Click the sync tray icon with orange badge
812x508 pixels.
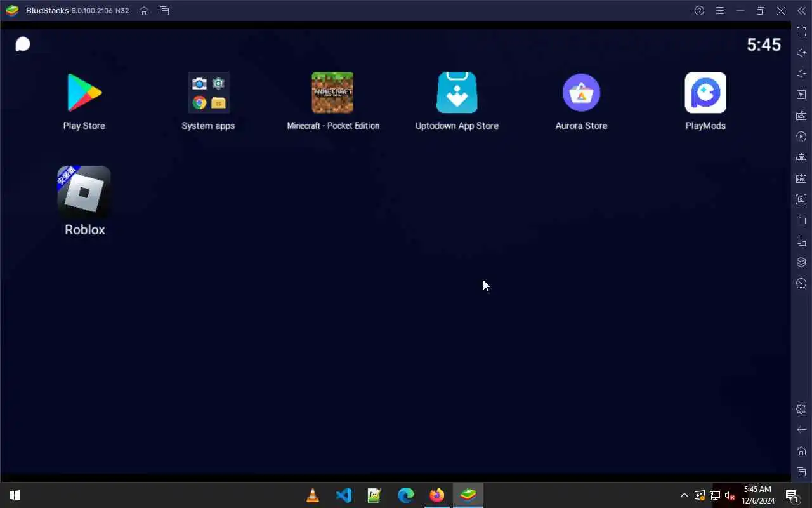pos(700,495)
